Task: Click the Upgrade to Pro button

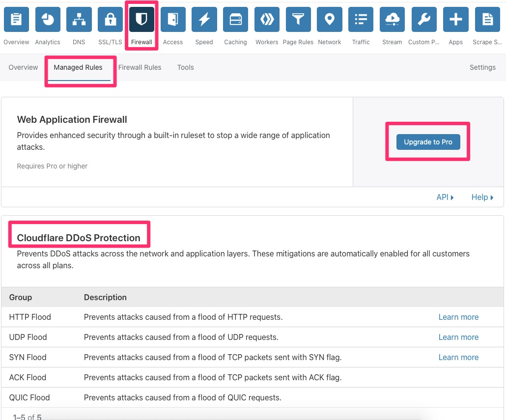Action: pyautogui.click(x=428, y=141)
